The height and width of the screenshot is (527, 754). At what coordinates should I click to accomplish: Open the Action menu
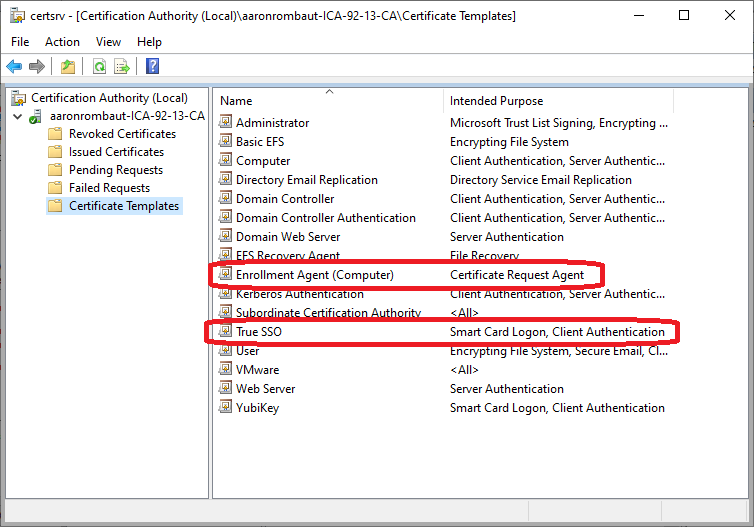tap(62, 42)
